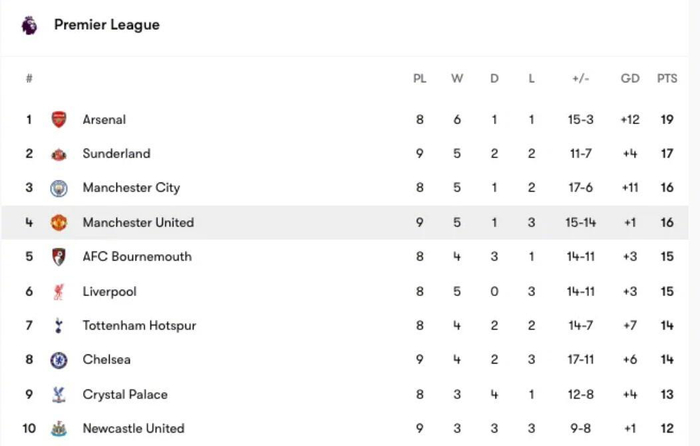This screenshot has width=700, height=446.
Task: Click the Manchester City crest
Action: [x=59, y=188]
